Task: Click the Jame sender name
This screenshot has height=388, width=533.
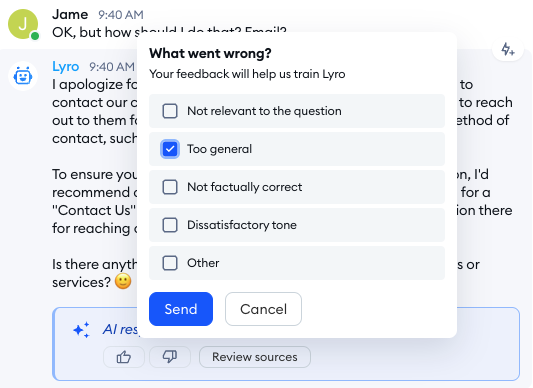Action: point(70,15)
